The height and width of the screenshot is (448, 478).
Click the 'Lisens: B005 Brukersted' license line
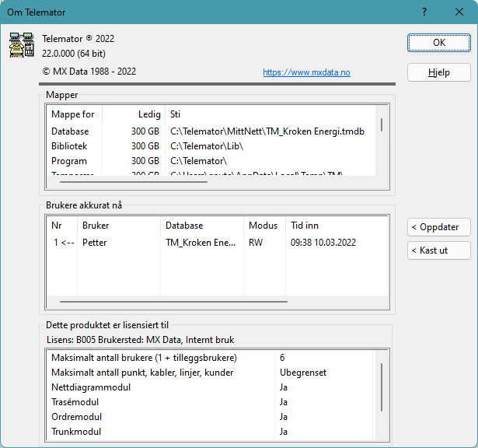(x=140, y=340)
